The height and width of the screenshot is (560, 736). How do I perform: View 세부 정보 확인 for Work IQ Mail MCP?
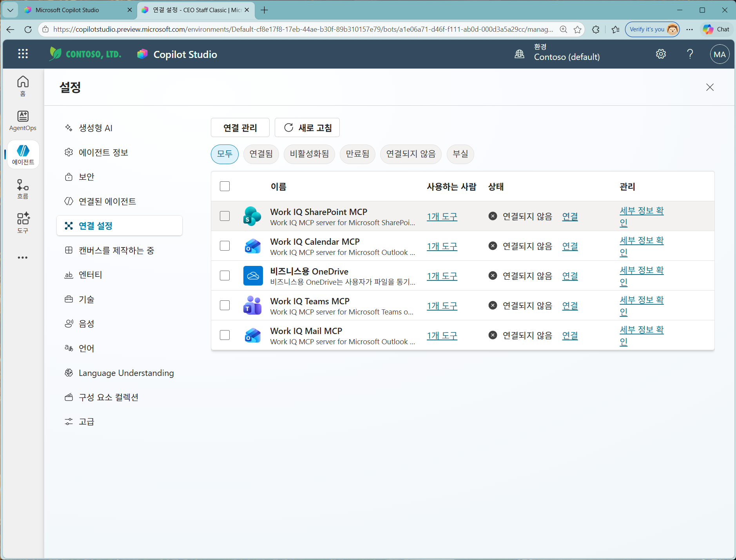(x=642, y=335)
